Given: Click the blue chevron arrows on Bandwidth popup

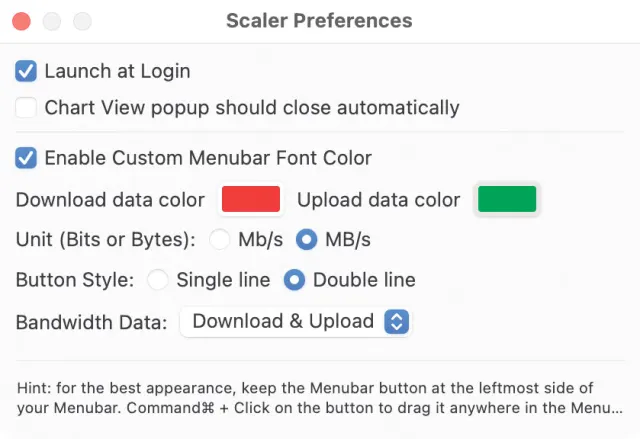Looking at the screenshot, I should 397,321.
